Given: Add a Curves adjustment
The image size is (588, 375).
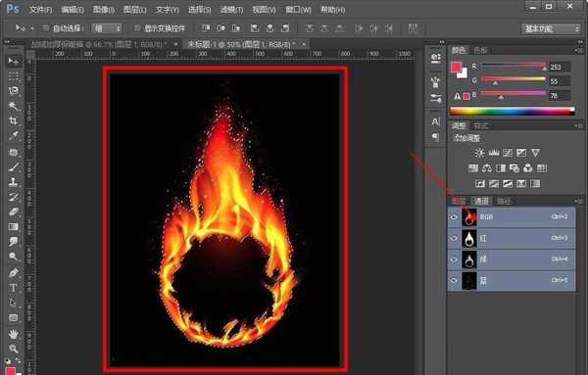Looking at the screenshot, I should coord(508,153).
